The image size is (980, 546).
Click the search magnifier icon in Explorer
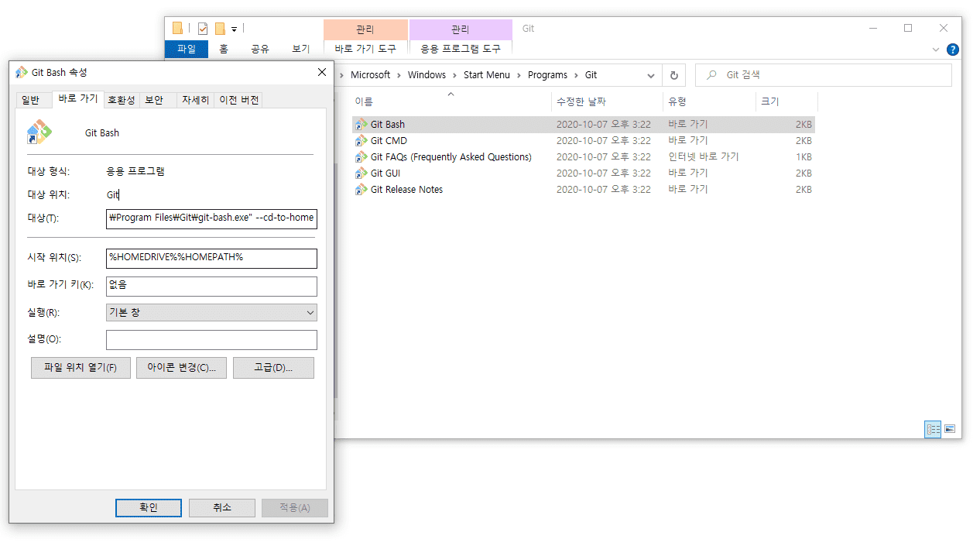tap(711, 75)
